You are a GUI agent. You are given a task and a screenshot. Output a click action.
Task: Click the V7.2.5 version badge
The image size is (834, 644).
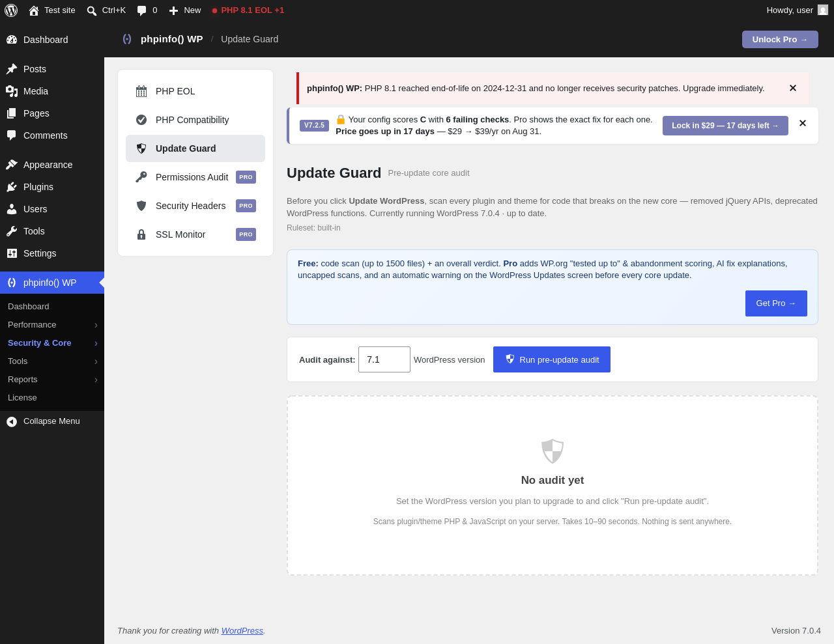tap(314, 126)
